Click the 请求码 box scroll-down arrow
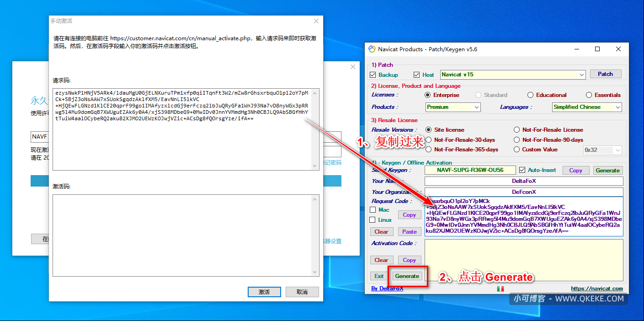Screen dimensions: 644x321 [x=315, y=166]
